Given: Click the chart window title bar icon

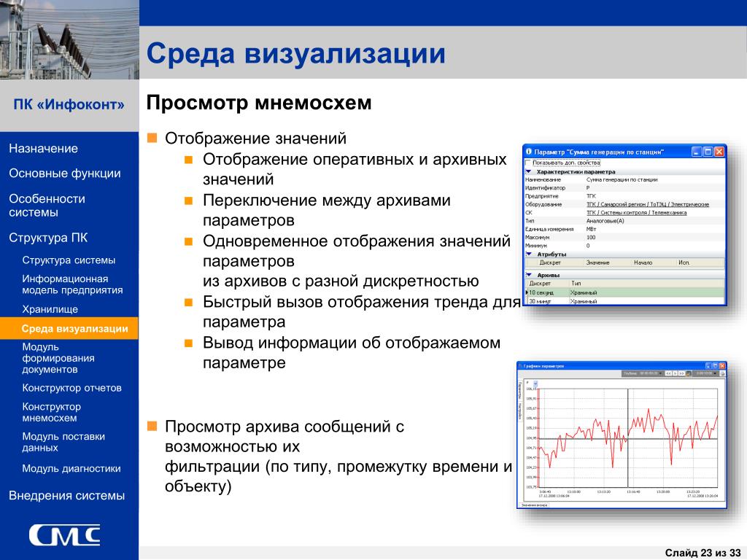Looking at the screenshot, I should pyautogui.click(x=520, y=366).
